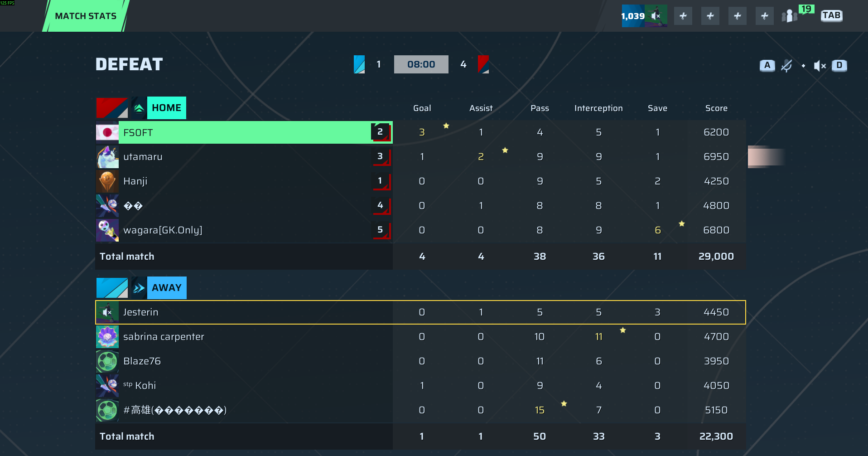Image resolution: width=868 pixels, height=456 pixels.
Task: Toggle the muted speaker icon near D
Action: pyautogui.click(x=820, y=66)
